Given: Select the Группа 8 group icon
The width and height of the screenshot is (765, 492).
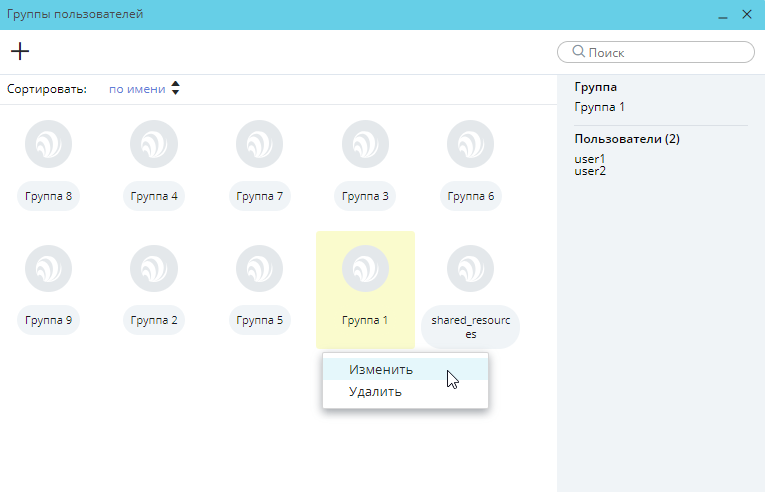Looking at the screenshot, I should (x=48, y=144).
